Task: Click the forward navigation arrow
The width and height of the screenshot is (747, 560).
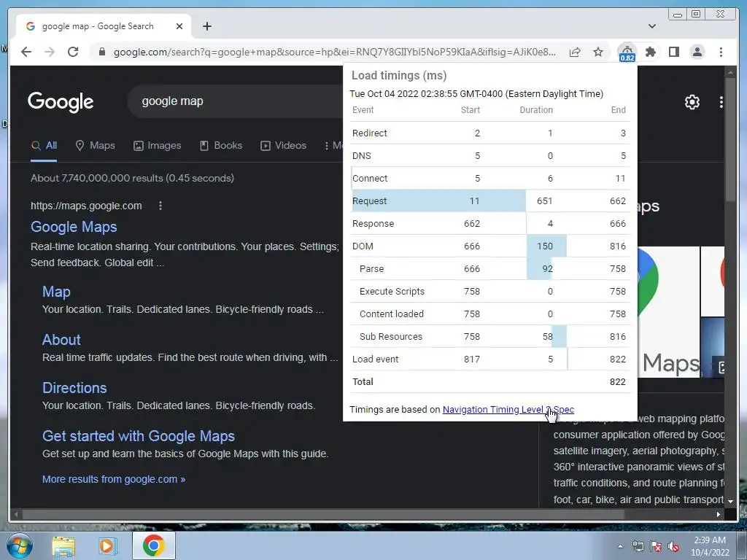Action: (x=50, y=52)
